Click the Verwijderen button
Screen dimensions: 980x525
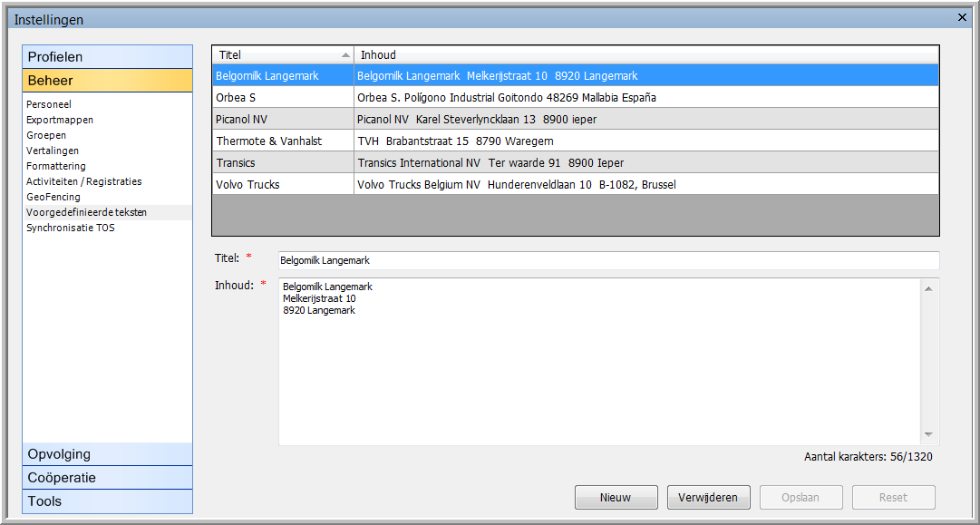coord(709,498)
